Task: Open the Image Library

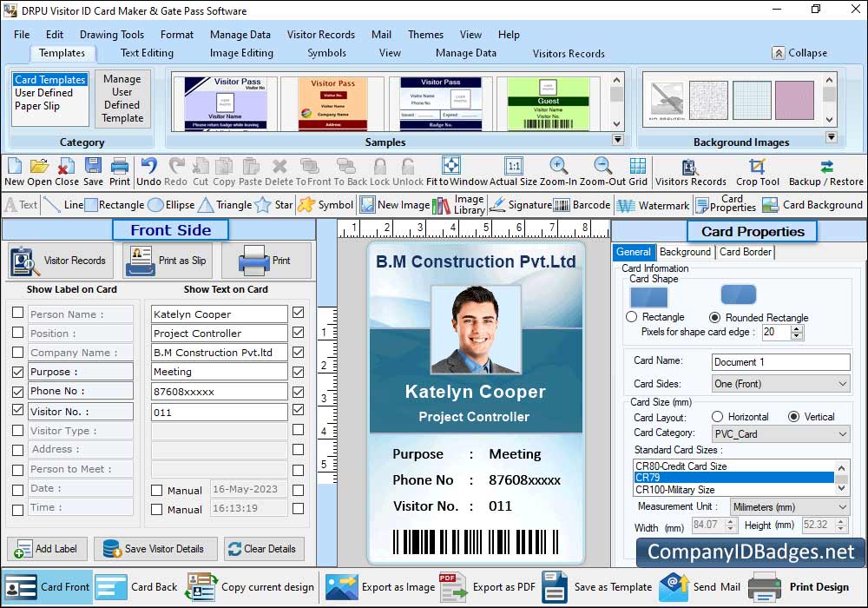Action: 459,205
